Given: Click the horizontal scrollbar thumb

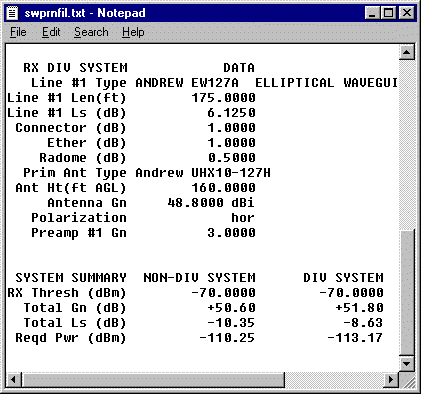Looking at the screenshot, I should 153,380.
